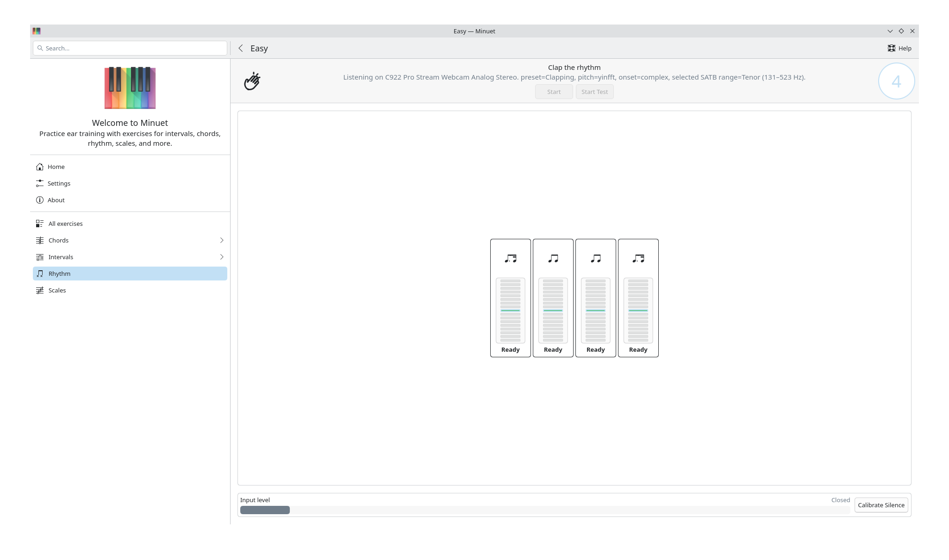Click the countdown circle showing 4
Screen dimensions: 949x560
(896, 81)
